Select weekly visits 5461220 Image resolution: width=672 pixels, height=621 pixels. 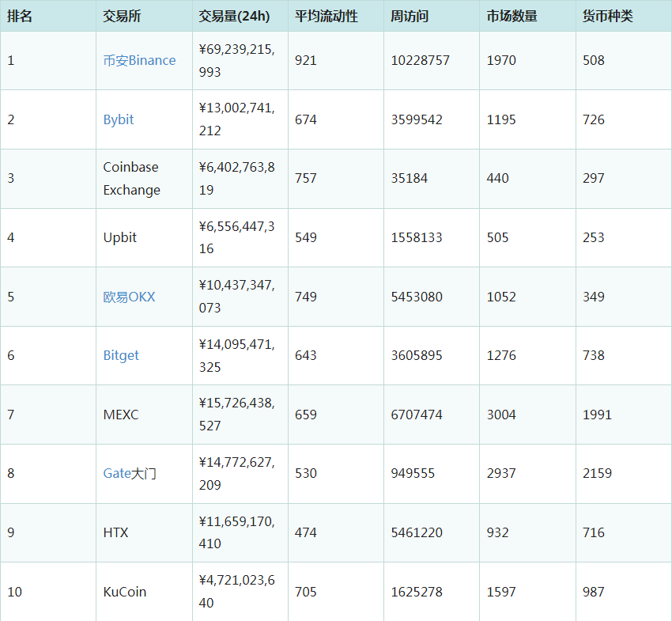pyautogui.click(x=417, y=532)
